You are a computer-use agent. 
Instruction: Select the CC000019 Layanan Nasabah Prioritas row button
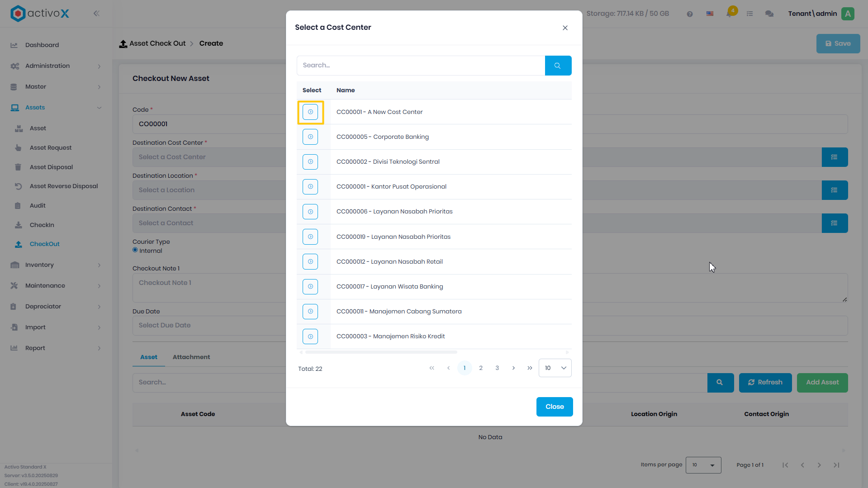310,237
